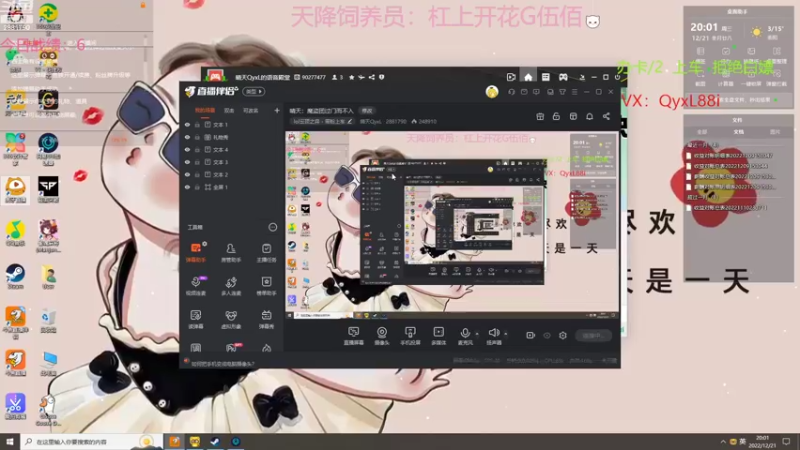Hide the 文本 4 layer with its eye icon

tap(187, 149)
